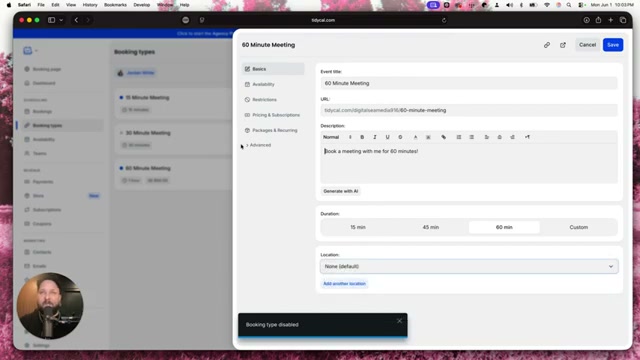Go back in Safari
The width and height of the screenshot is (640, 360).
pyautogui.click(x=76, y=20)
